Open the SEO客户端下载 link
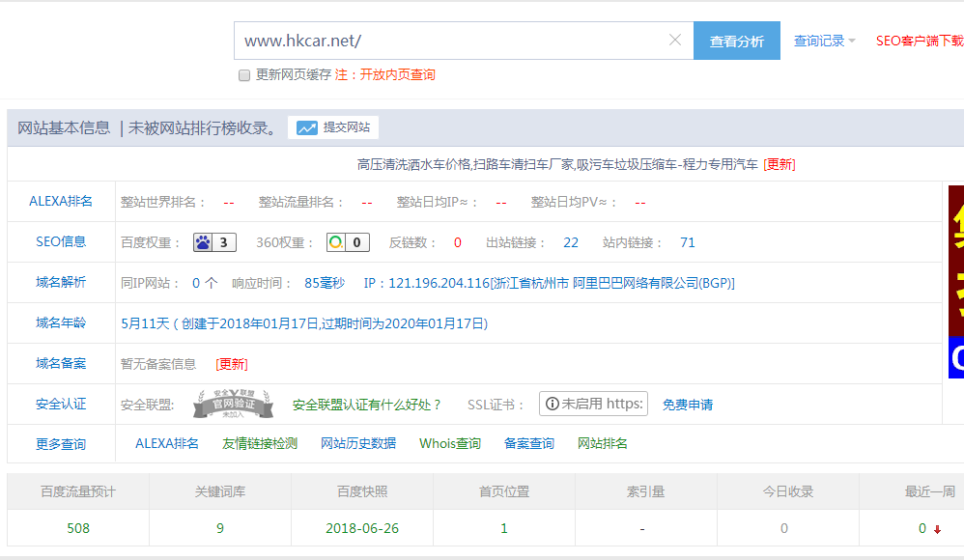 point(919,41)
